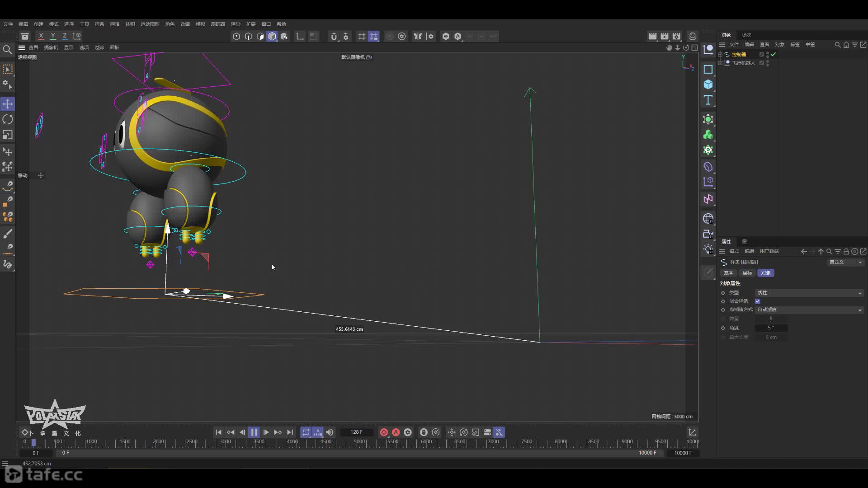Image resolution: width=868 pixels, height=488 pixels.
Task: Open the 自定义 dropdown in Attribute Manager
Action: tap(846, 262)
